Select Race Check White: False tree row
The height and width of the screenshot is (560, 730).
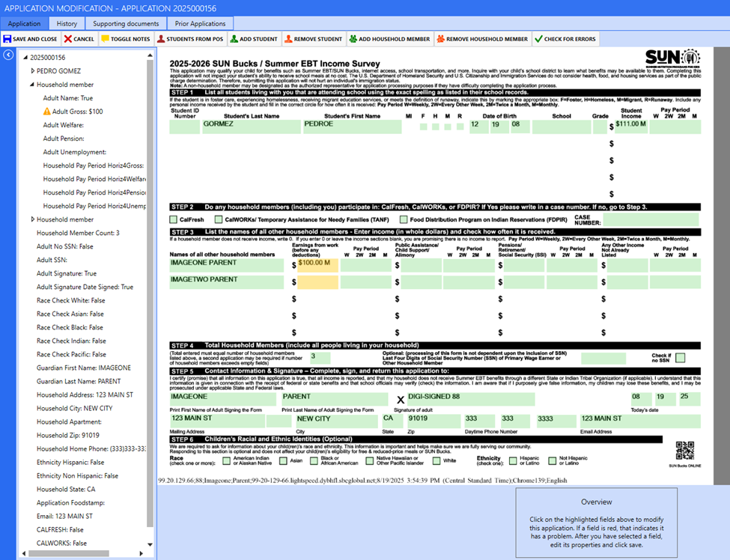point(71,300)
